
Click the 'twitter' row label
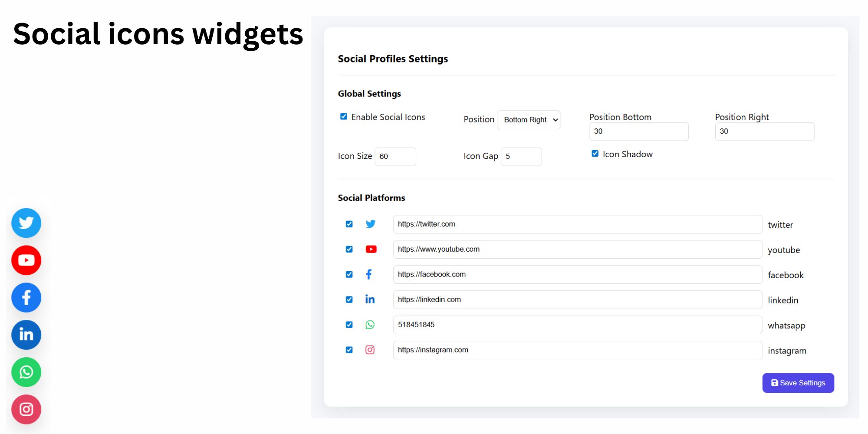pos(780,225)
